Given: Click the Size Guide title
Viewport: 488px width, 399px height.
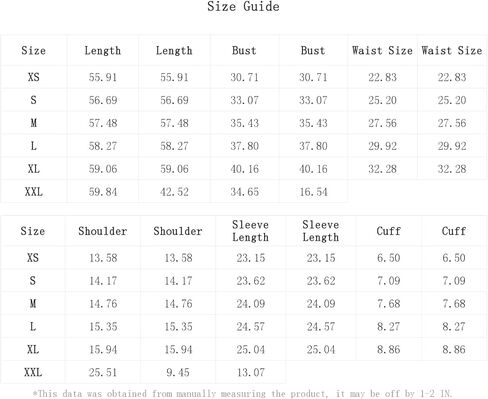Looking at the screenshot, I should coord(243,7).
